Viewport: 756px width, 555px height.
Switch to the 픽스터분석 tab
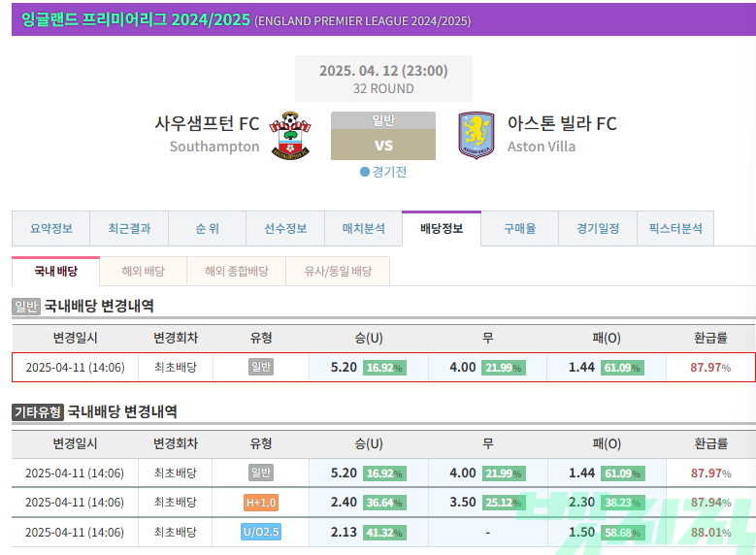[675, 229]
